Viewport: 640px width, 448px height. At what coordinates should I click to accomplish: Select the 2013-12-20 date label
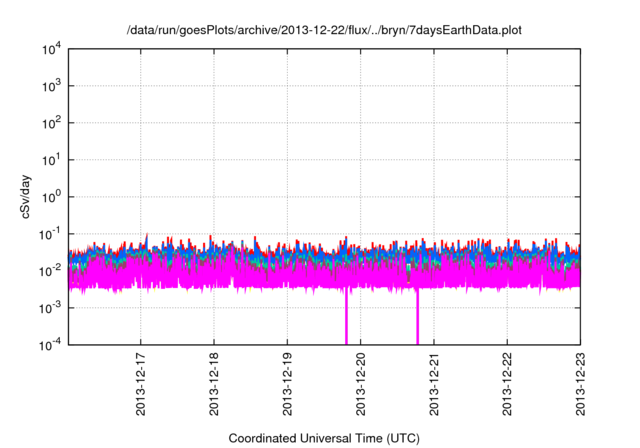click(x=360, y=384)
